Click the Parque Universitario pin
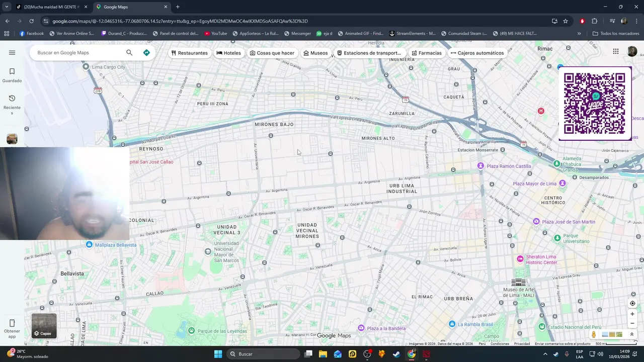644x362 pixels. tap(557, 238)
